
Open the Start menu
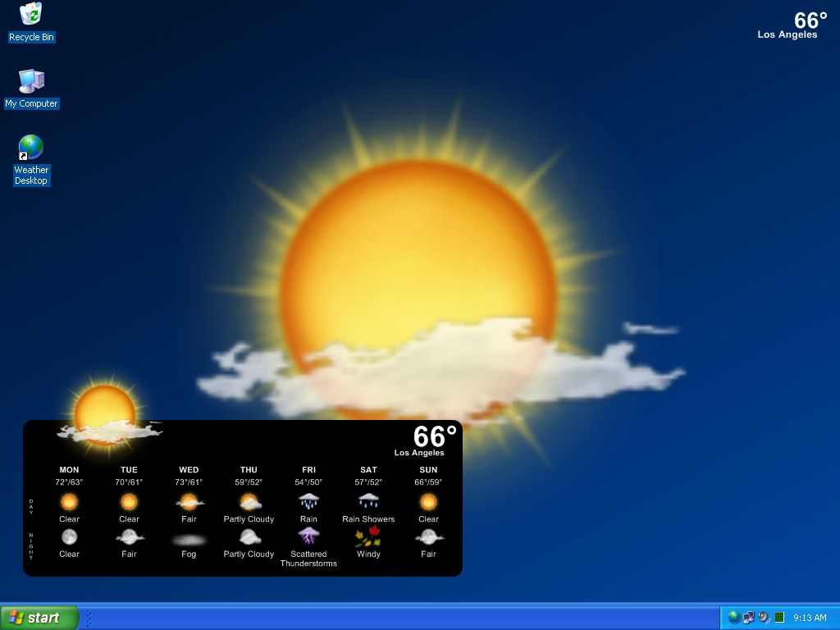coord(39,618)
